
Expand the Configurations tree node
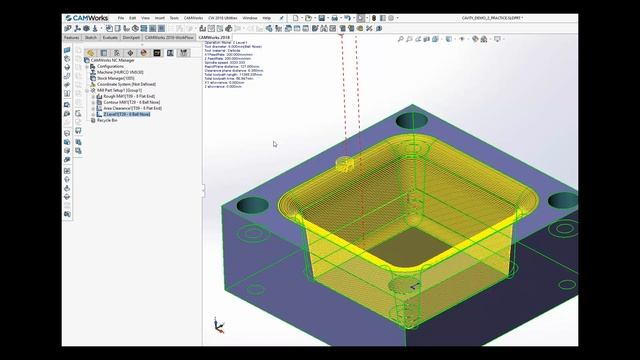87,66
